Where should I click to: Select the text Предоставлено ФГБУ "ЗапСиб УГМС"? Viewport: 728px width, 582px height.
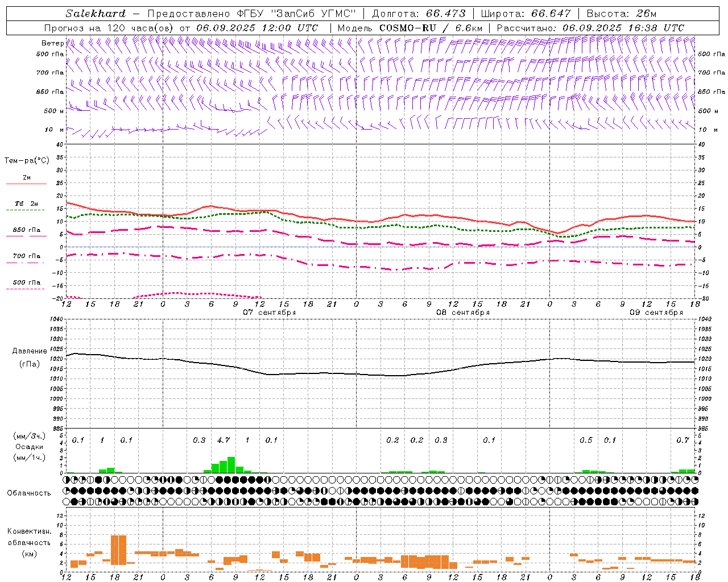[252, 14]
